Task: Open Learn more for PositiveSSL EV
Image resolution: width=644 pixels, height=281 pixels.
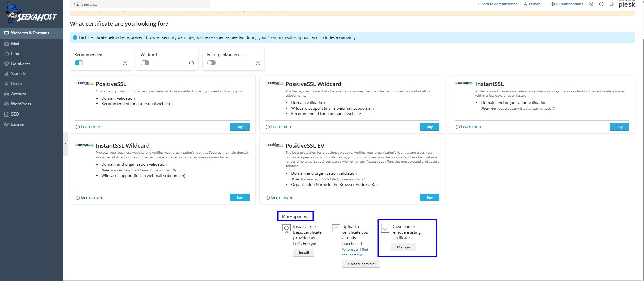Action: click(281, 197)
